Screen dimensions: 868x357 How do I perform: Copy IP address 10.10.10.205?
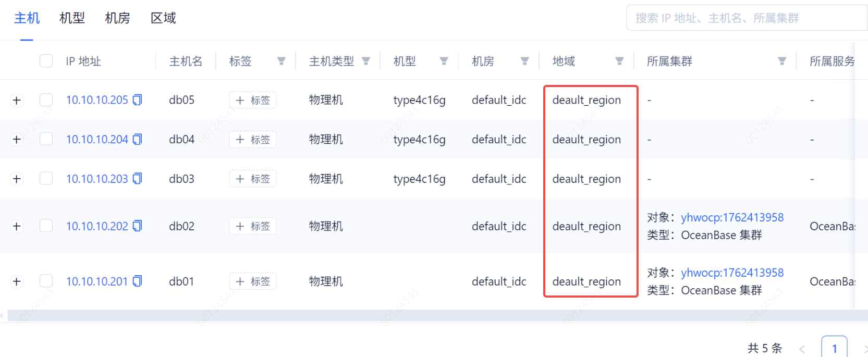(137, 100)
